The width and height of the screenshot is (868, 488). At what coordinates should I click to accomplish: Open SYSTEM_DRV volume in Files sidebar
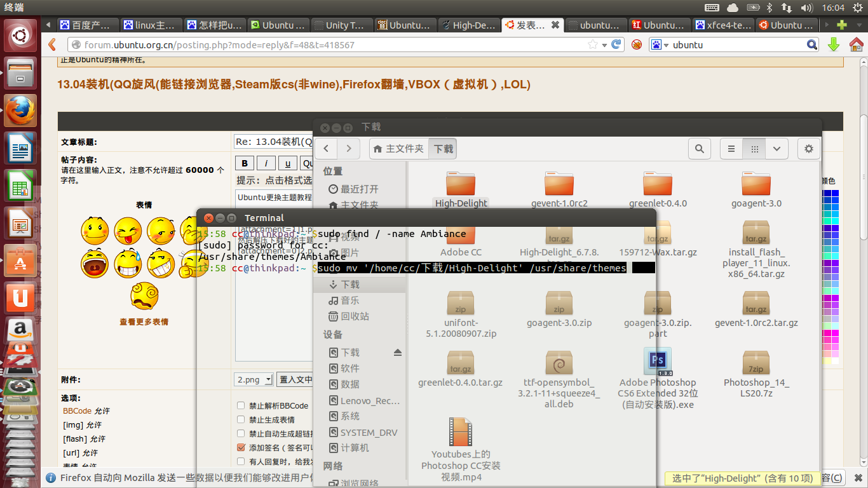(362, 432)
